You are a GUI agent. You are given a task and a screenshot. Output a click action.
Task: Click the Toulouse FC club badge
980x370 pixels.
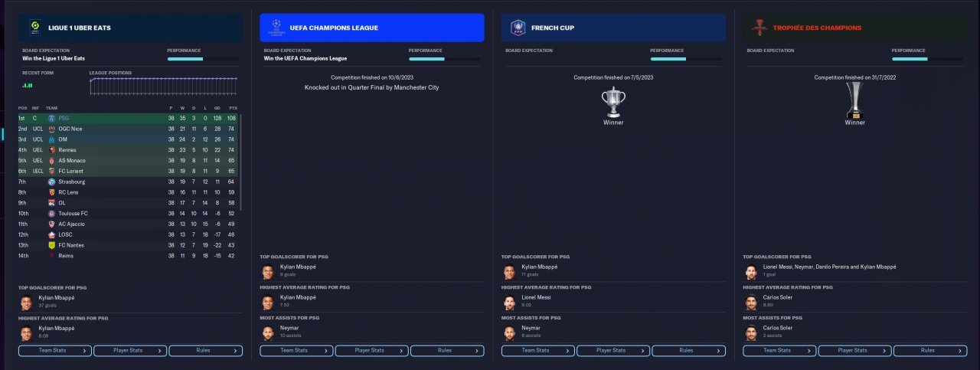[51, 214]
